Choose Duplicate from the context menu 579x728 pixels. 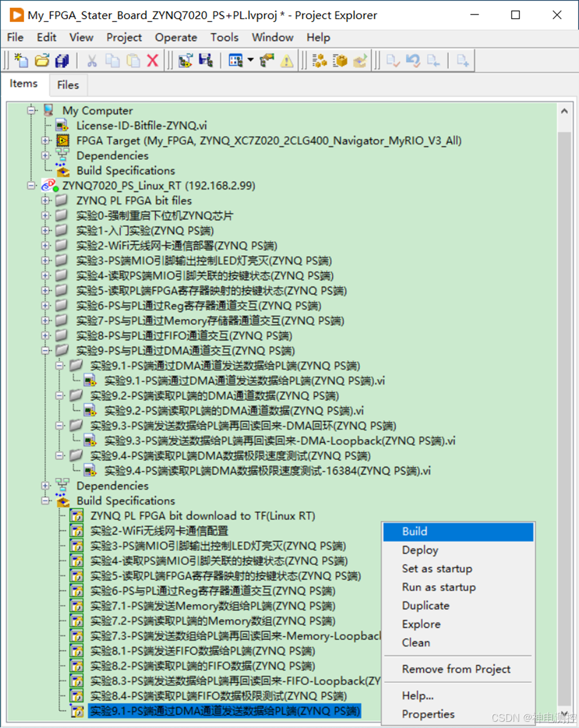pyautogui.click(x=458, y=605)
